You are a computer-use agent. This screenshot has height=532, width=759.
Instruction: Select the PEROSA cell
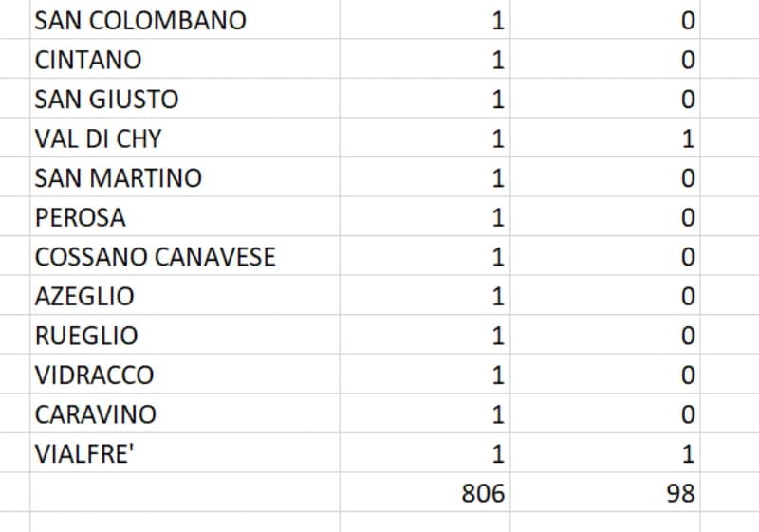(x=80, y=218)
